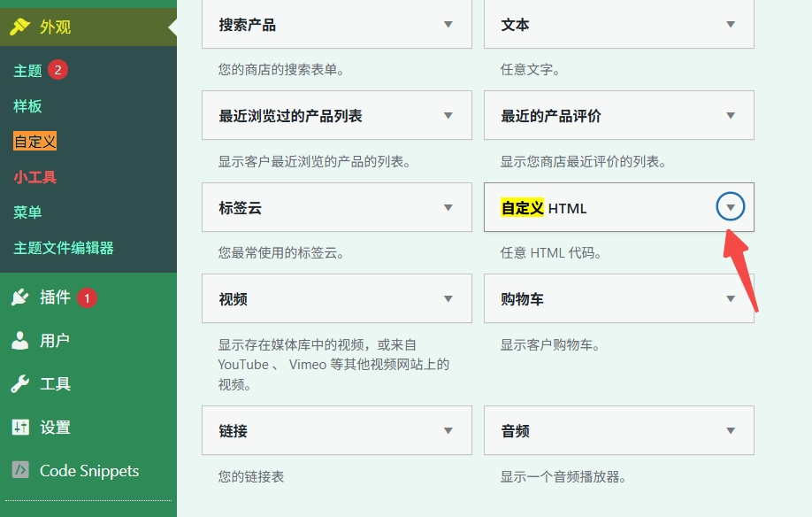Screen dimensions: 812x517
Task: Click description 您的链接表
Action: tap(251, 476)
